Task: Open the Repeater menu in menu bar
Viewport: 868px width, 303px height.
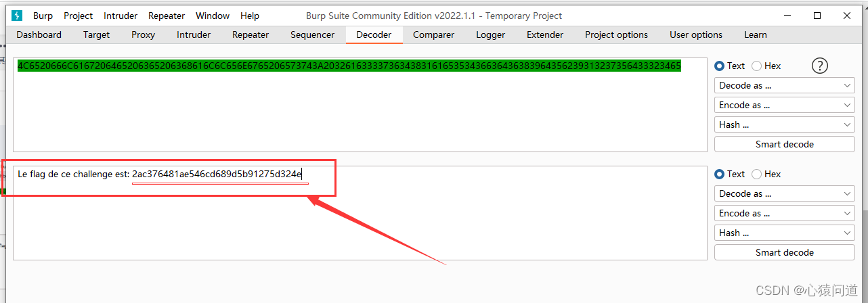Action: (167, 16)
